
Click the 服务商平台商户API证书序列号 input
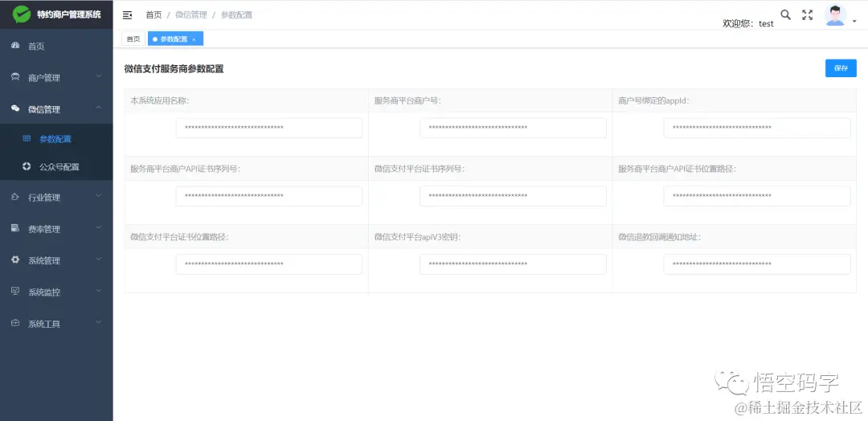click(269, 196)
